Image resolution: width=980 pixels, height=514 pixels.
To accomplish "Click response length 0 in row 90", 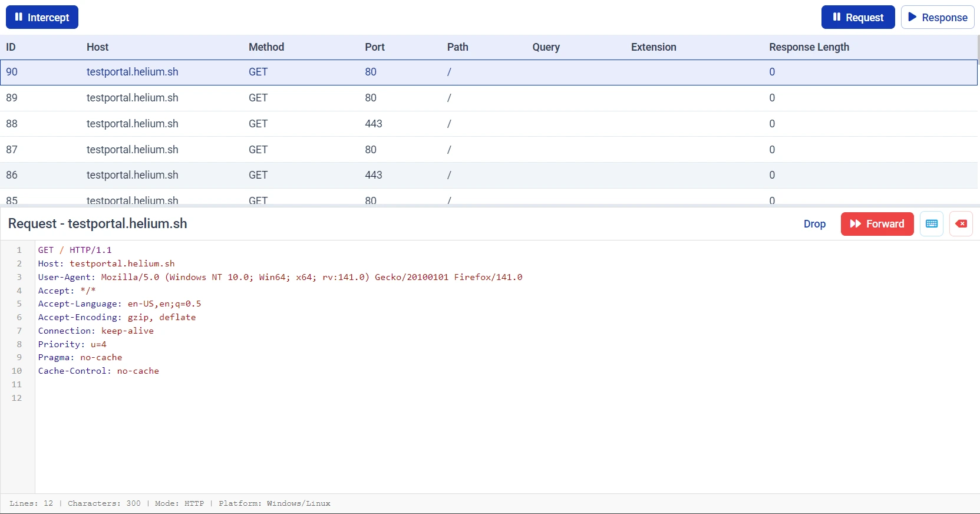I will [772, 72].
